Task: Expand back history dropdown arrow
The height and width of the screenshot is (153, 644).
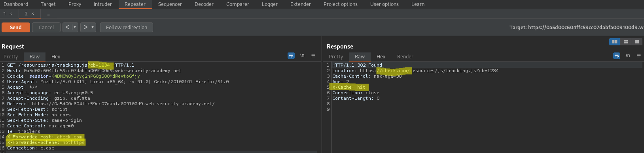Action: (75, 27)
